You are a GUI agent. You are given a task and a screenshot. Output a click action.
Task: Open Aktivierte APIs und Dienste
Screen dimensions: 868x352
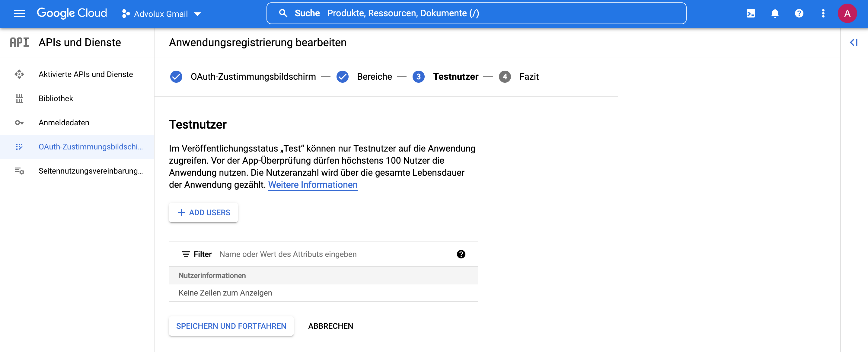point(77,74)
